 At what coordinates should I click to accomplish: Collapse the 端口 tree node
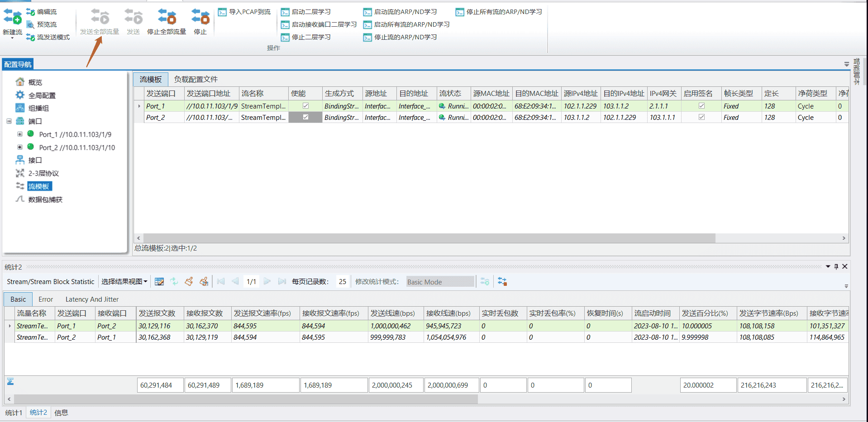(x=9, y=121)
